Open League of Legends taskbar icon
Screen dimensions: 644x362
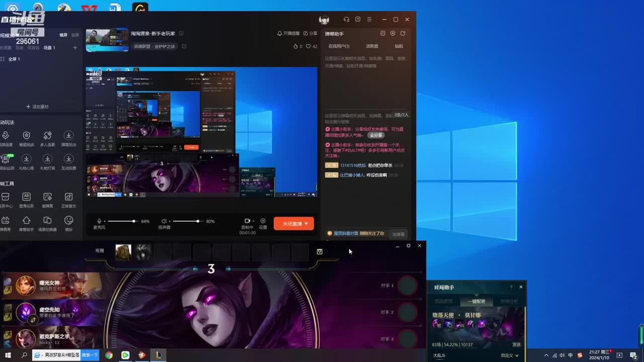pos(158,355)
